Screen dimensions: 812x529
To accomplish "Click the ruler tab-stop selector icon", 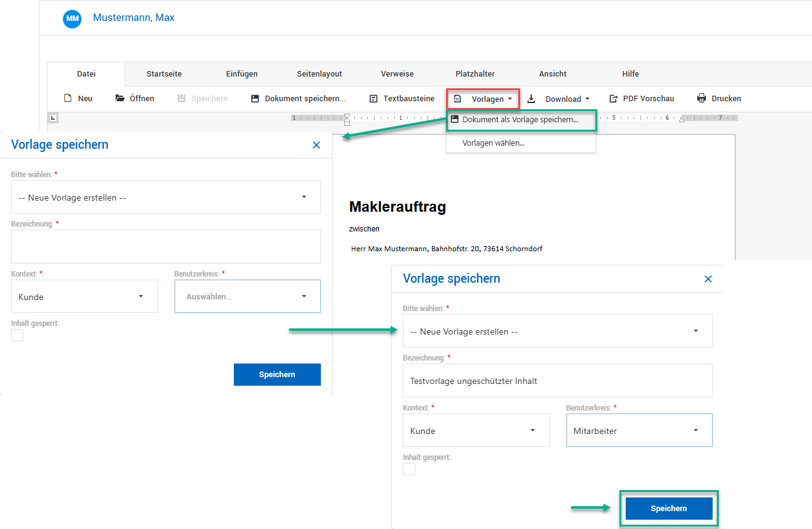I will [53, 118].
